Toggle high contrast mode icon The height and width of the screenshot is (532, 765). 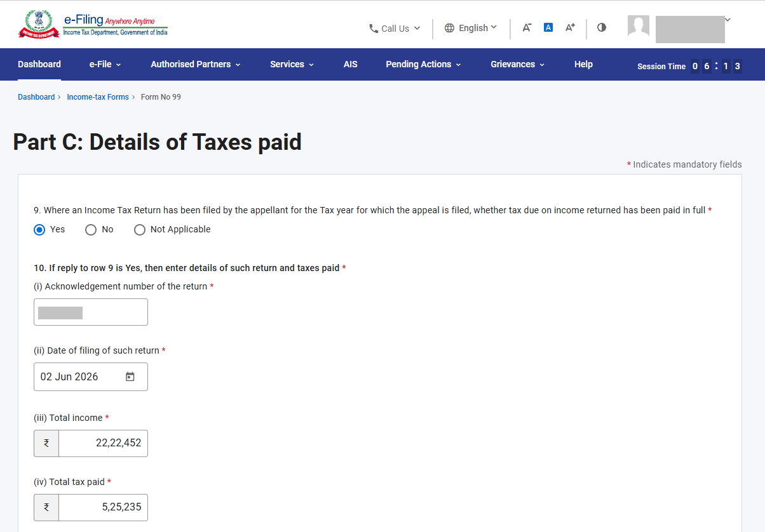602,27
